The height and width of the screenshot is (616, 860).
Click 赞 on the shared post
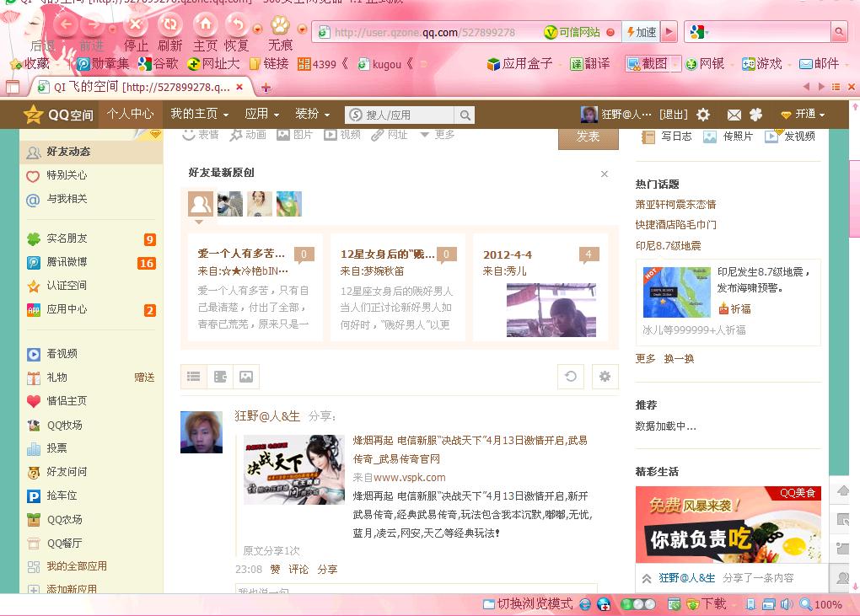click(275, 570)
